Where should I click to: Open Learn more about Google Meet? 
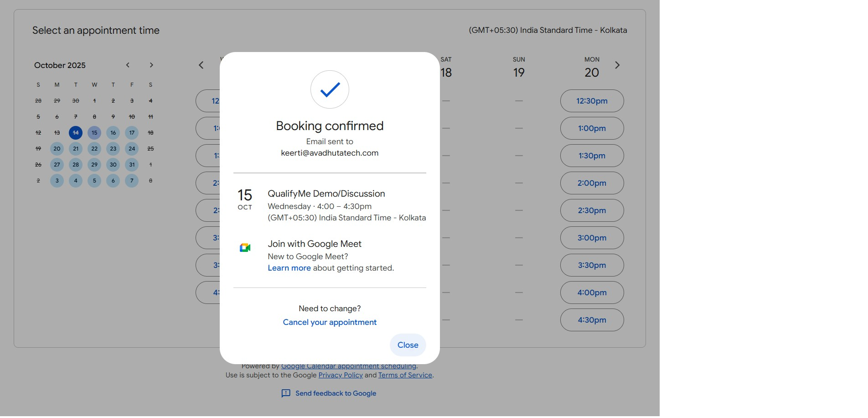pyautogui.click(x=289, y=268)
